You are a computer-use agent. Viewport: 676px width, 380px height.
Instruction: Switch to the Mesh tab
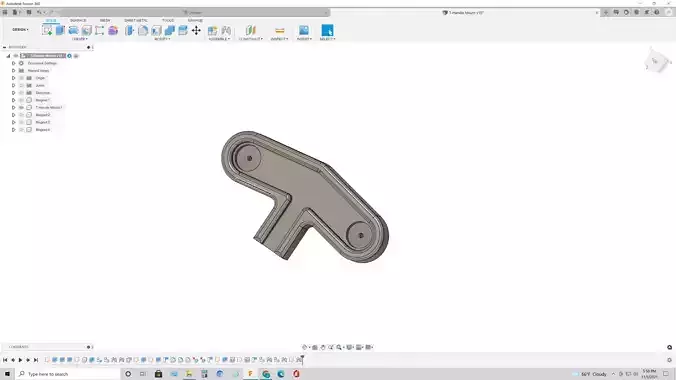coord(105,20)
